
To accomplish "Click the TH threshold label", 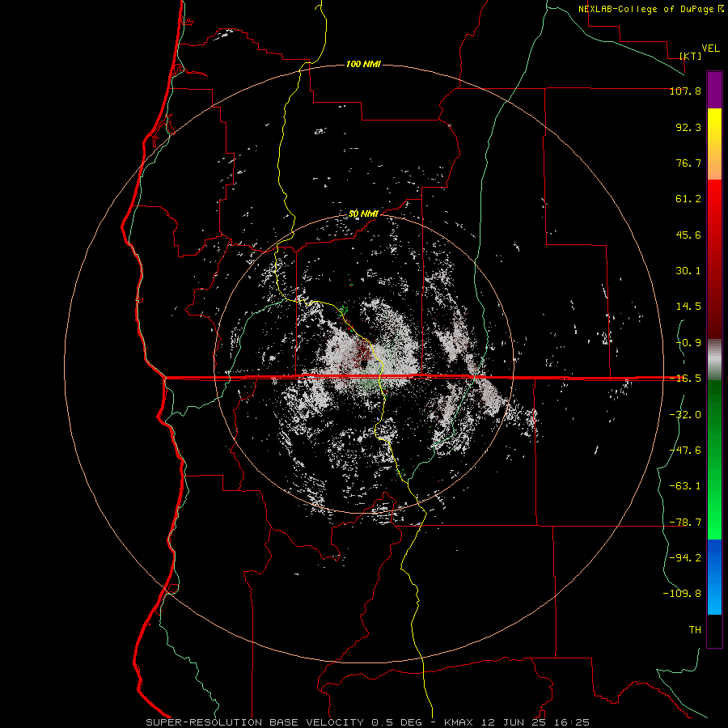I will [695, 630].
